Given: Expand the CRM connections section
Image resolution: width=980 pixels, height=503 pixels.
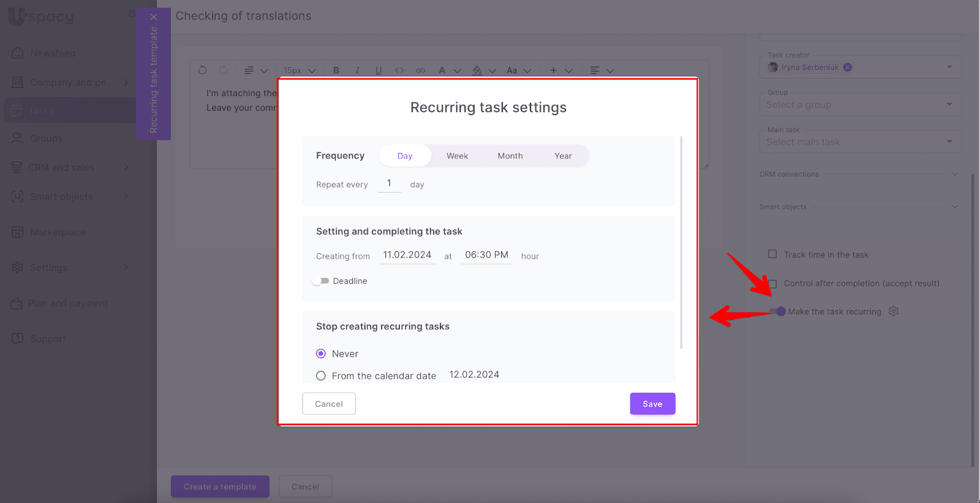Looking at the screenshot, I should (954, 174).
